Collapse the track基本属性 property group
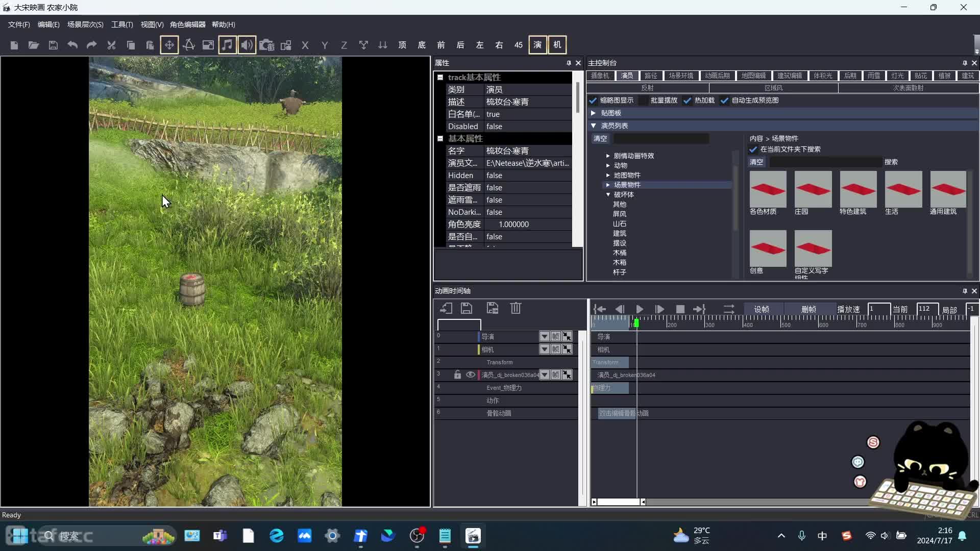 [x=440, y=78]
